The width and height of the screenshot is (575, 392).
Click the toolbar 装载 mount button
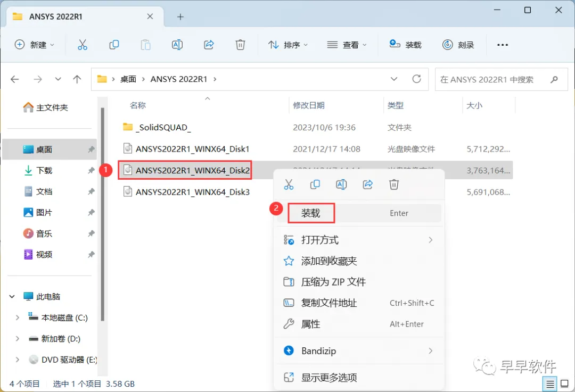tap(405, 45)
